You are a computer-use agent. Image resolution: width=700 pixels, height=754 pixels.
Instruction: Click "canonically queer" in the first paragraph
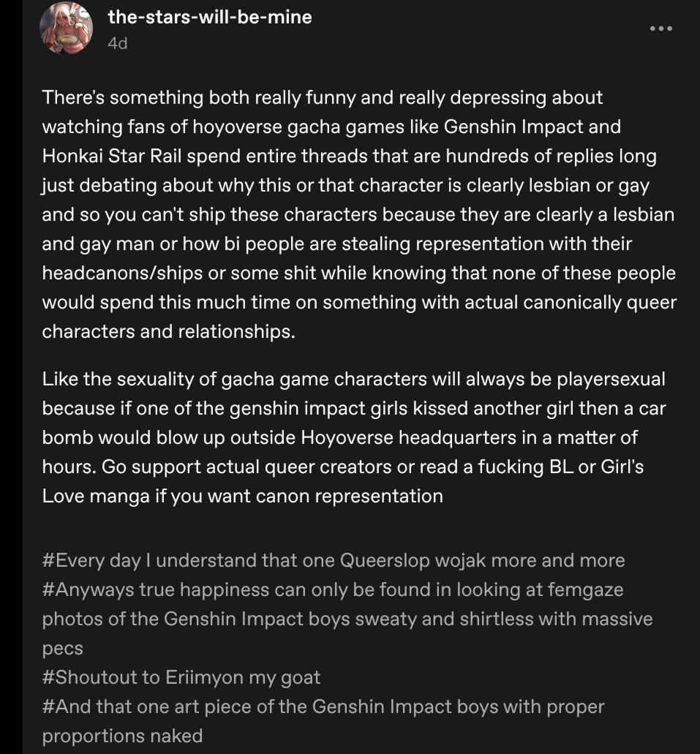[587, 302]
